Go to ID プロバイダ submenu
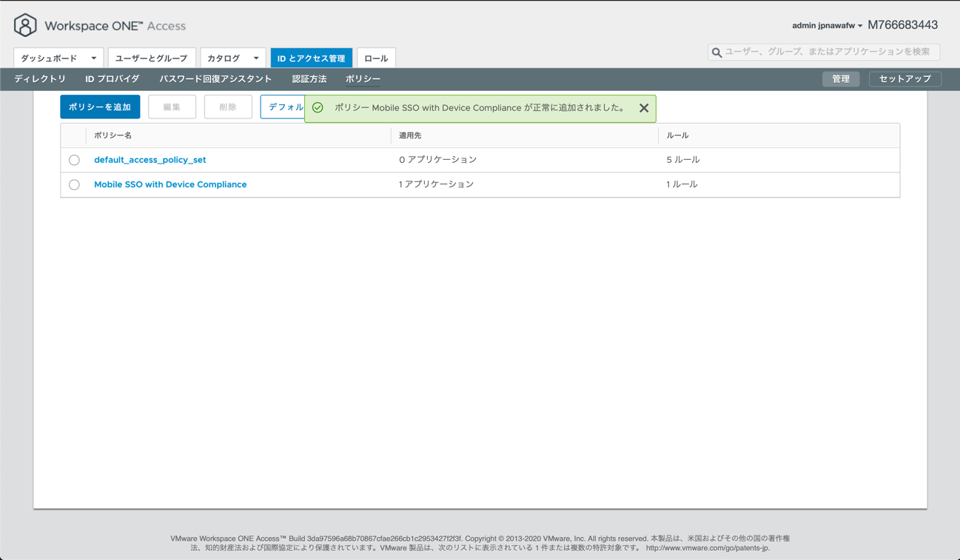The image size is (960, 560). coord(113,79)
